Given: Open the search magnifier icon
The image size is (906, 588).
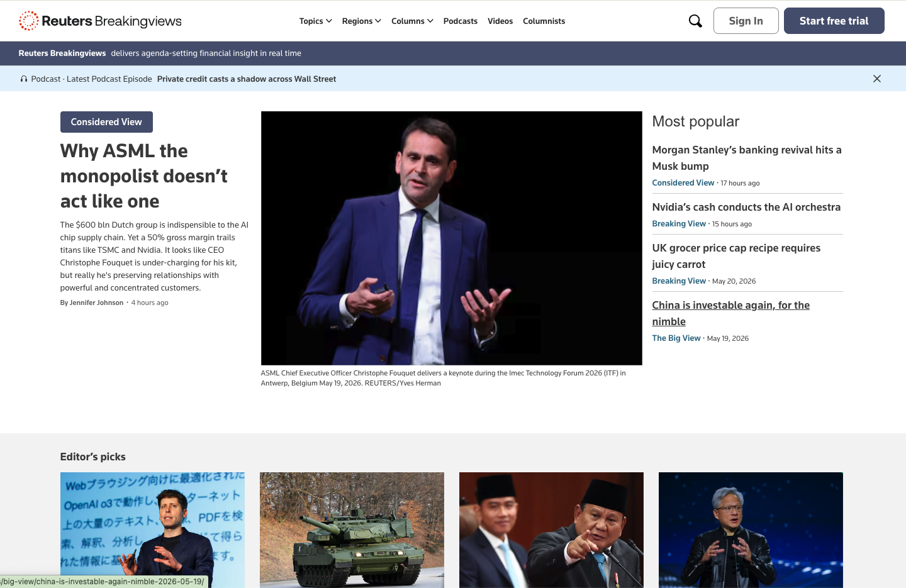Looking at the screenshot, I should click(695, 21).
